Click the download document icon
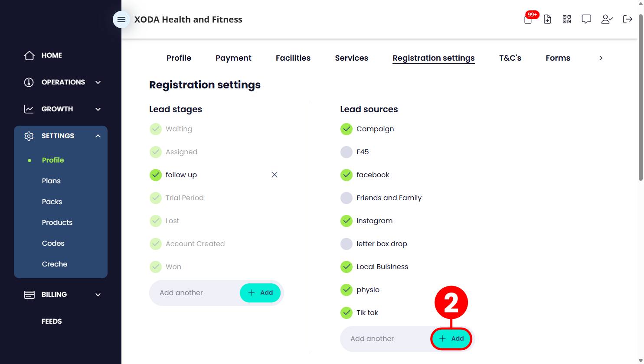Screen dimensions: 644x364 [547, 19]
